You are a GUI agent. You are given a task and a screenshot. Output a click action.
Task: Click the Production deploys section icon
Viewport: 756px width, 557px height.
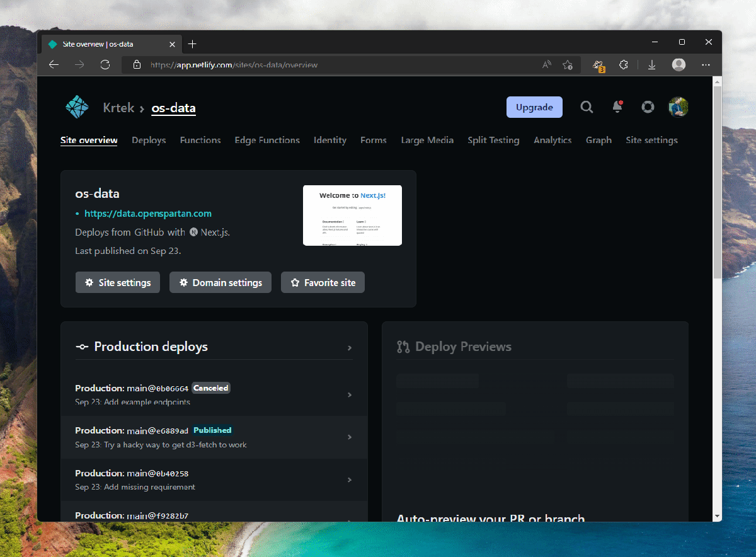(x=82, y=347)
